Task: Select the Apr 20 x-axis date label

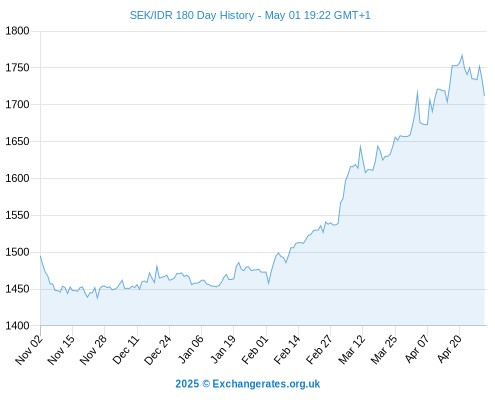Action: coord(449,349)
